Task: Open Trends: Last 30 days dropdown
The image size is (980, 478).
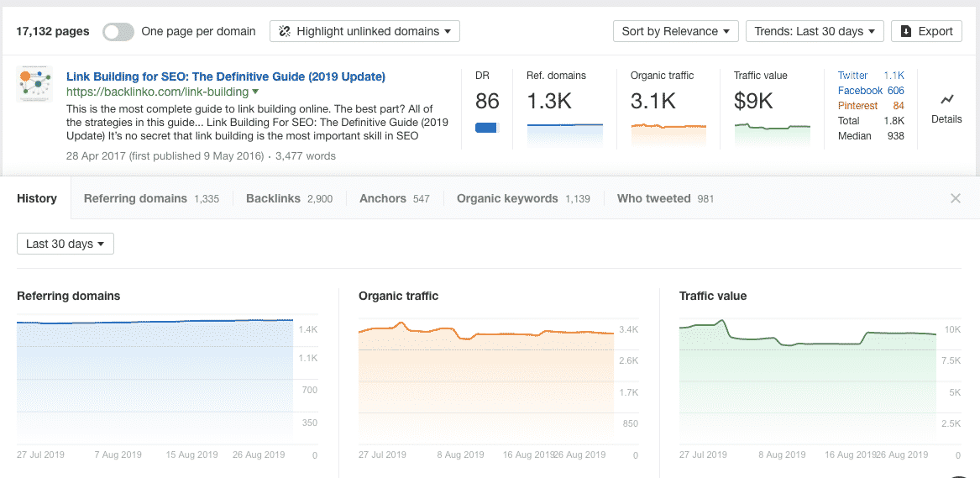Action: pos(815,31)
